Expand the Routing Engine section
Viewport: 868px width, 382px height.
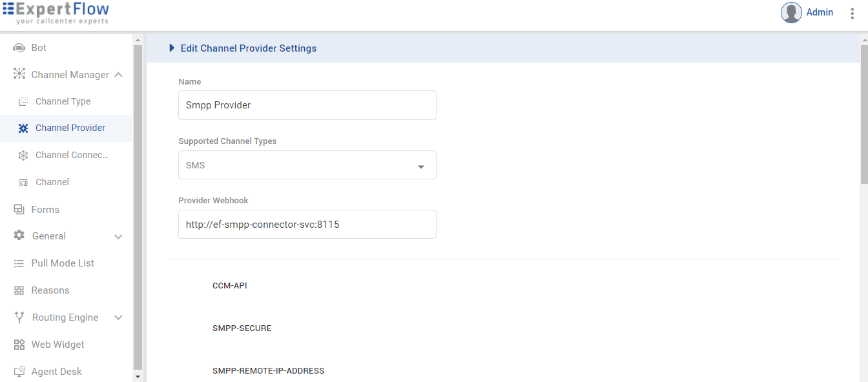118,317
